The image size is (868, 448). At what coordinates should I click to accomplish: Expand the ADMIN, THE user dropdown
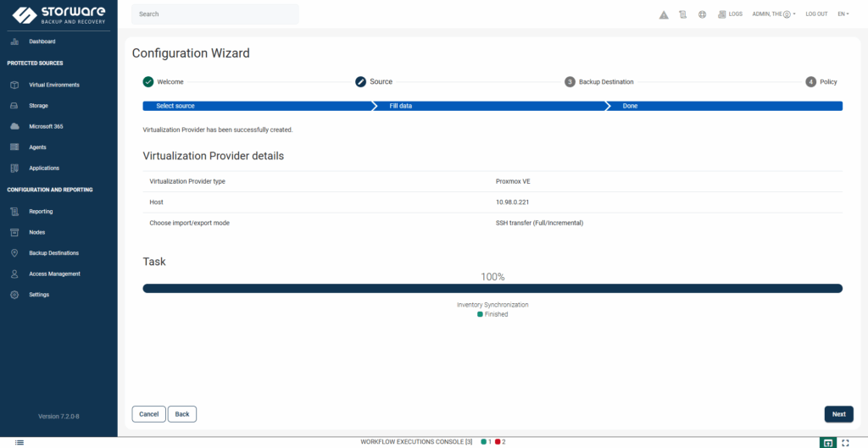(x=773, y=14)
